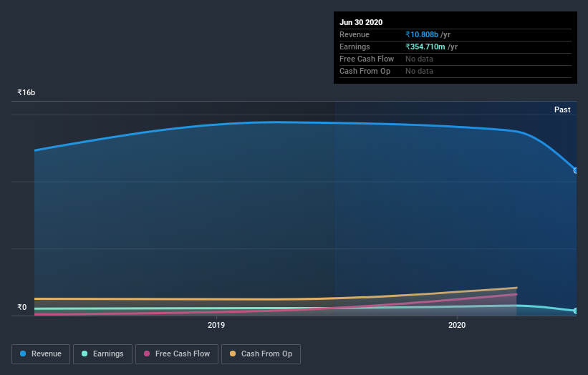The image size is (588, 375).
Task: Click the Revenue tooltip row label
Action: [x=355, y=35]
